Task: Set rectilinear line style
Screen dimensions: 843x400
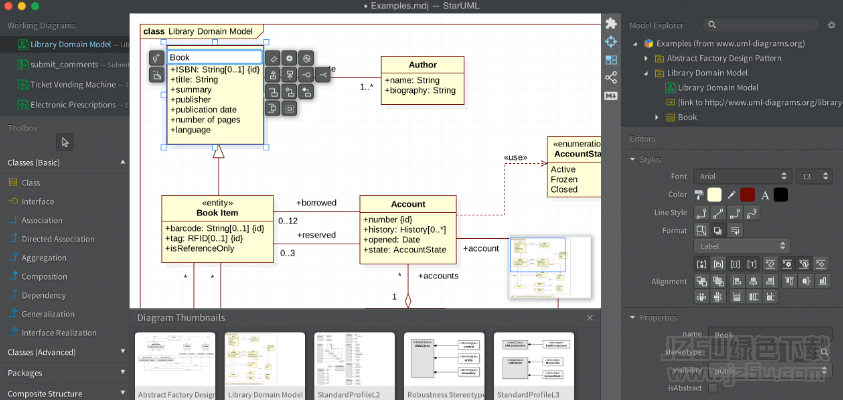Action: point(701,213)
